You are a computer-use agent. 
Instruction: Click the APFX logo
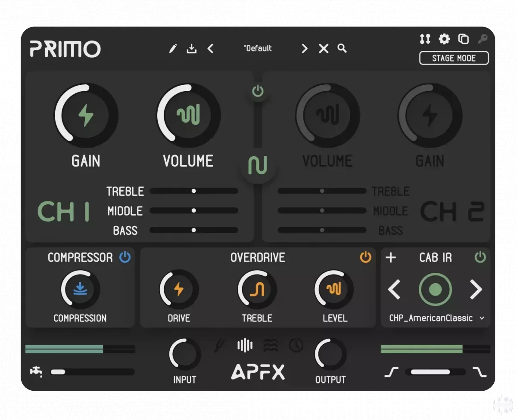tap(258, 371)
